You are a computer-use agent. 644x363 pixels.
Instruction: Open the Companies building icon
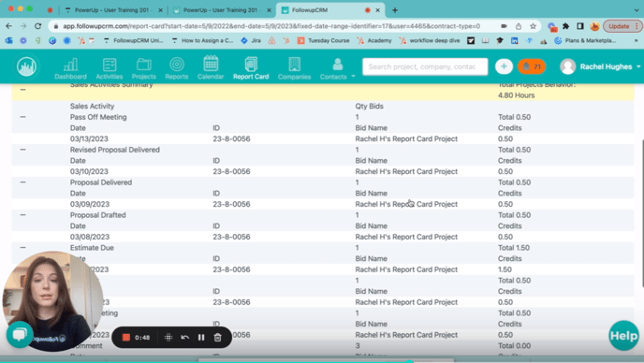coord(294,68)
